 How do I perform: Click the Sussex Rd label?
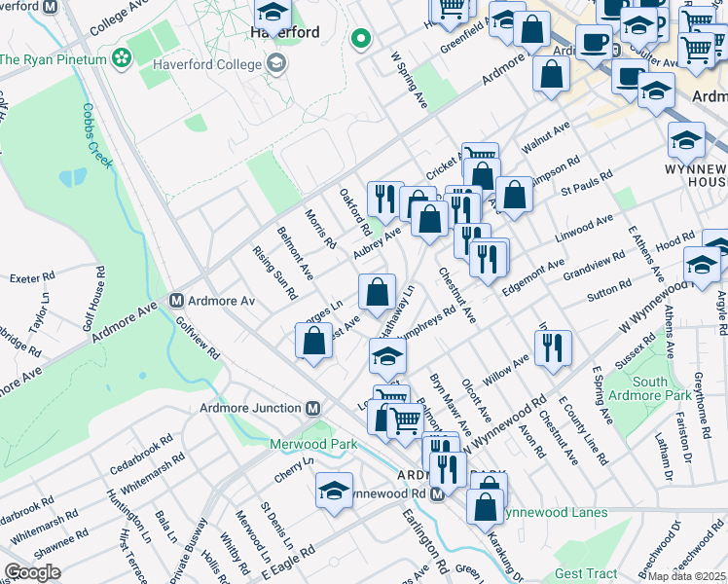pyautogui.click(x=636, y=351)
